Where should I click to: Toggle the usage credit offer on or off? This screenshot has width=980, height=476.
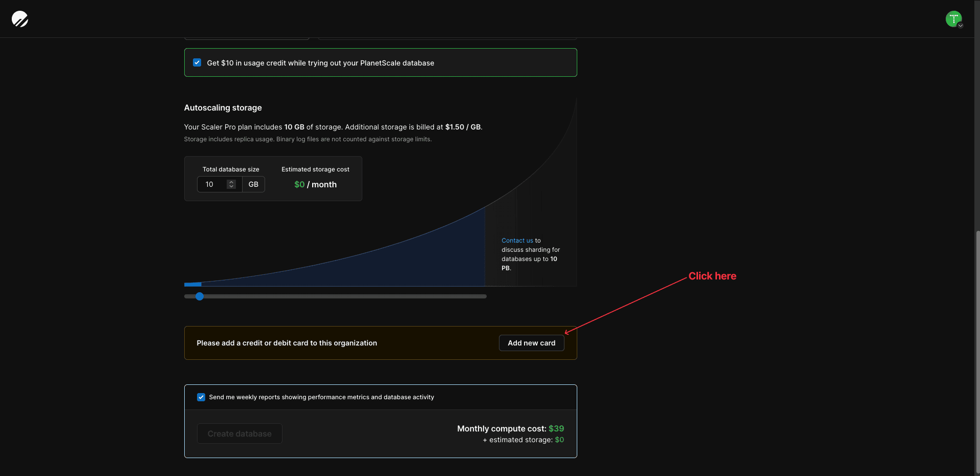(197, 62)
